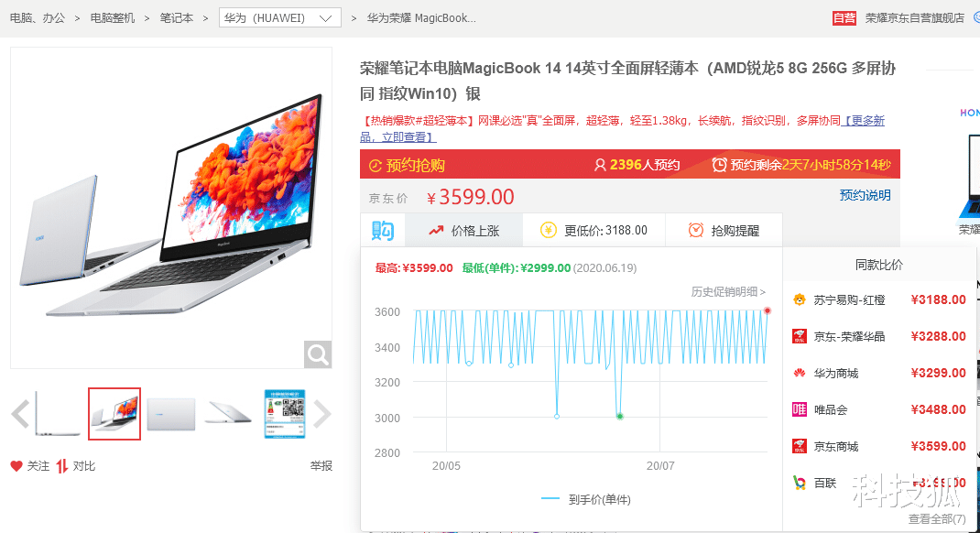
Task: Click the JD icon beside 京东-荣耀华晶
Action: pyautogui.click(x=800, y=336)
